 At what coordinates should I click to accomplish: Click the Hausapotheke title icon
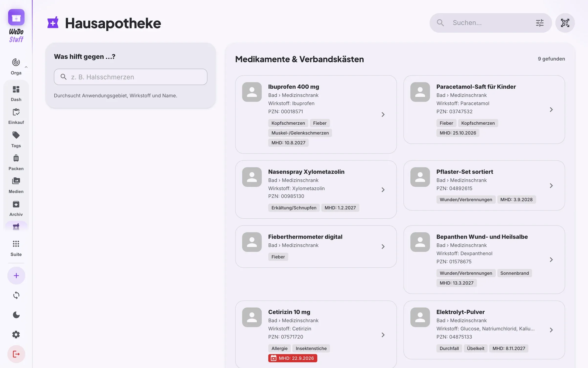click(x=53, y=23)
